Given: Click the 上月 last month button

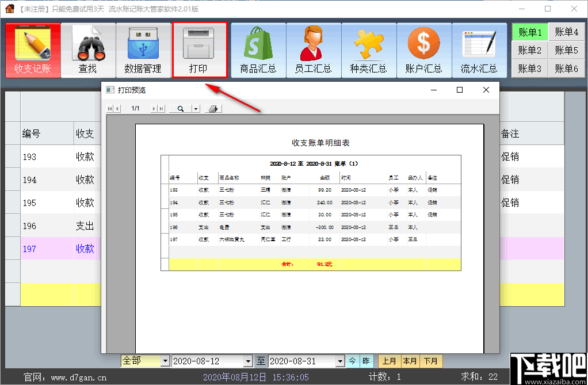Looking at the screenshot, I should tap(390, 361).
